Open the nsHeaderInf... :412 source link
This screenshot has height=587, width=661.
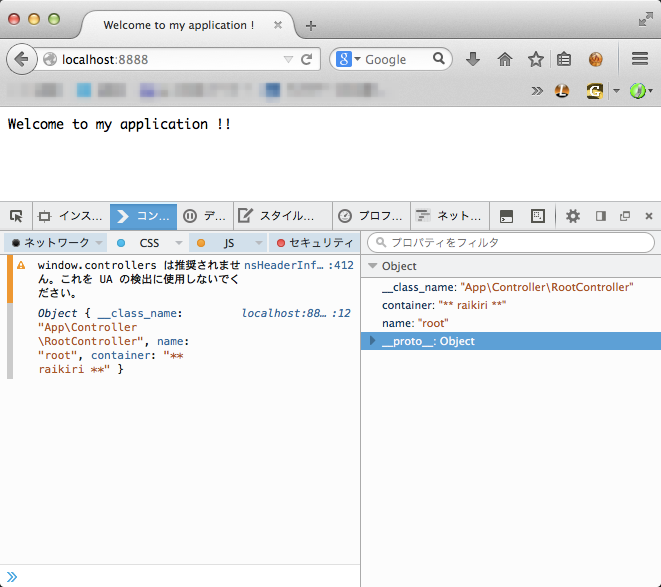click(x=299, y=265)
